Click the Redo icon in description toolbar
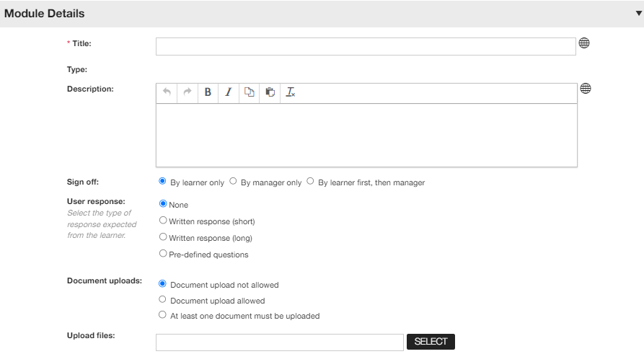Image resolution: width=644 pixels, height=354 pixels. 188,92
